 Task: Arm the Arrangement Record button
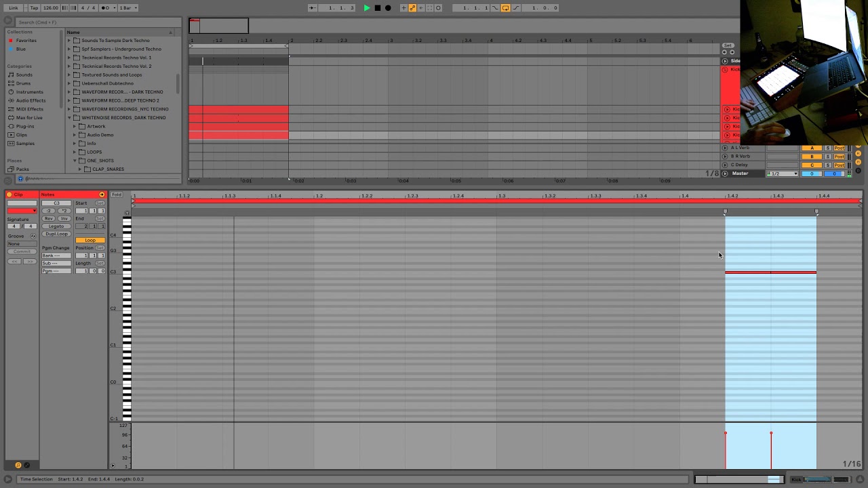point(388,8)
